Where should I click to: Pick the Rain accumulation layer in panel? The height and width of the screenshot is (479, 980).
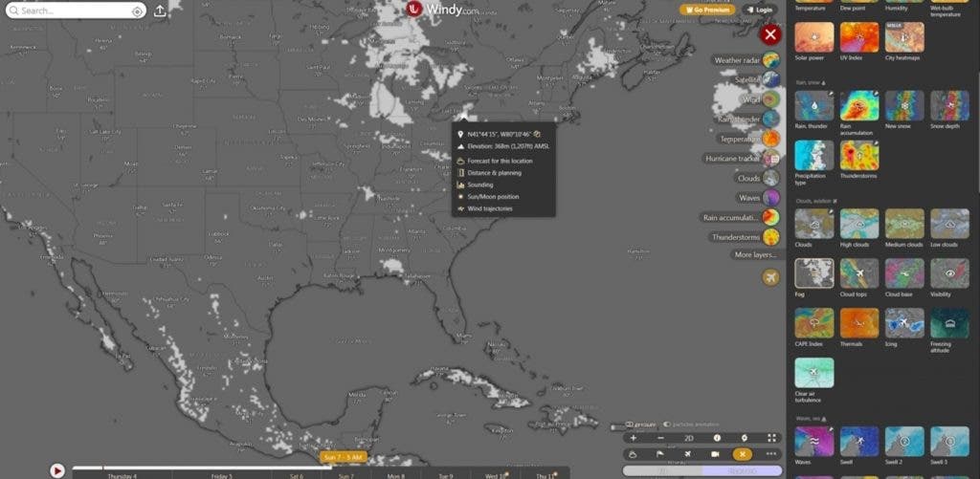[x=859, y=105]
